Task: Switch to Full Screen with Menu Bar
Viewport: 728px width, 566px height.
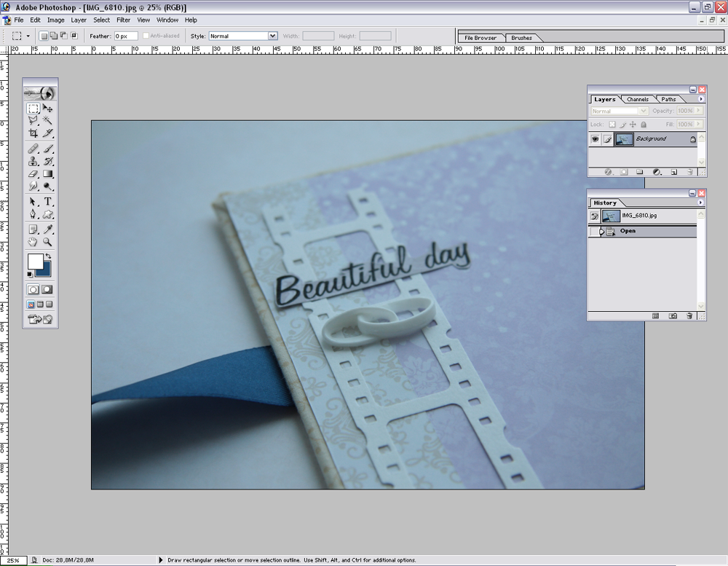Action: point(40,304)
